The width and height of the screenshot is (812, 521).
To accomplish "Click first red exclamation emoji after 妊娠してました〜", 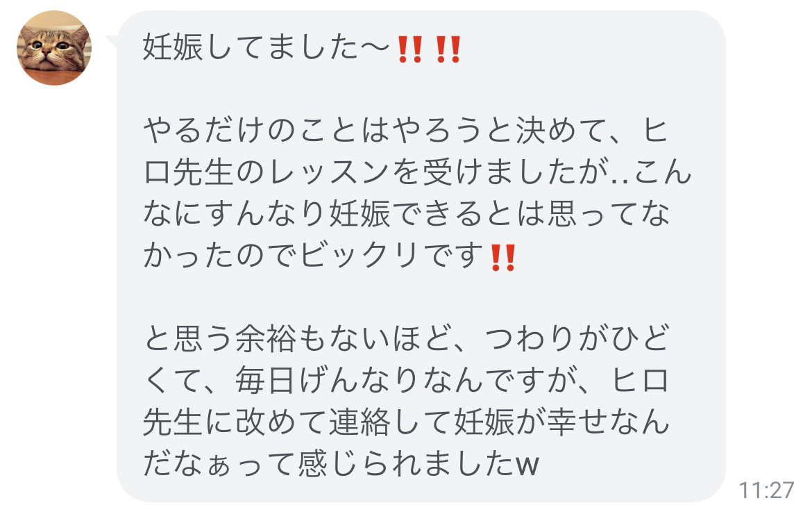I will tap(409, 49).
